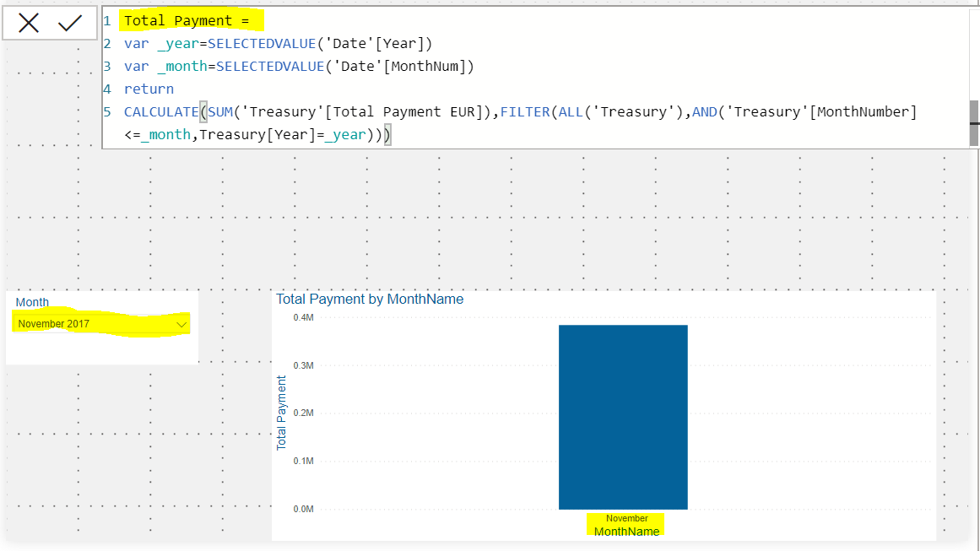Click the November axis label
This screenshot has height=551, width=980.
click(x=627, y=519)
